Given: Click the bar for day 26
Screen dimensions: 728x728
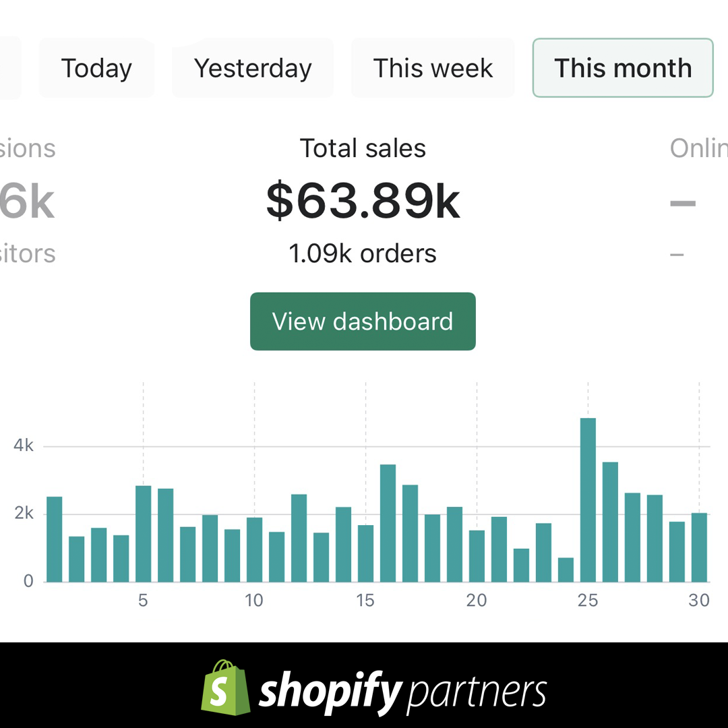Looking at the screenshot, I should tap(610, 522).
